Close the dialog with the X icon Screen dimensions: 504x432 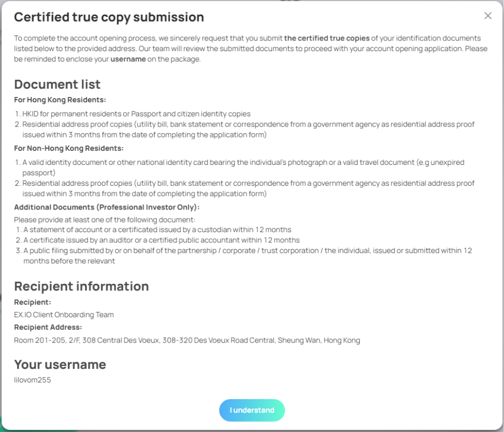pos(488,16)
